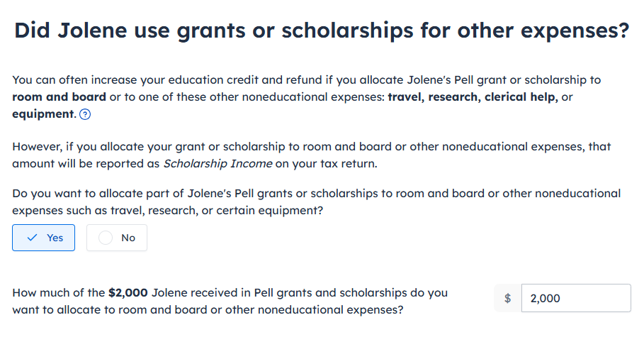This screenshot has height=337, width=644.
Task: Open the help icon after equipment
Action: (85, 114)
